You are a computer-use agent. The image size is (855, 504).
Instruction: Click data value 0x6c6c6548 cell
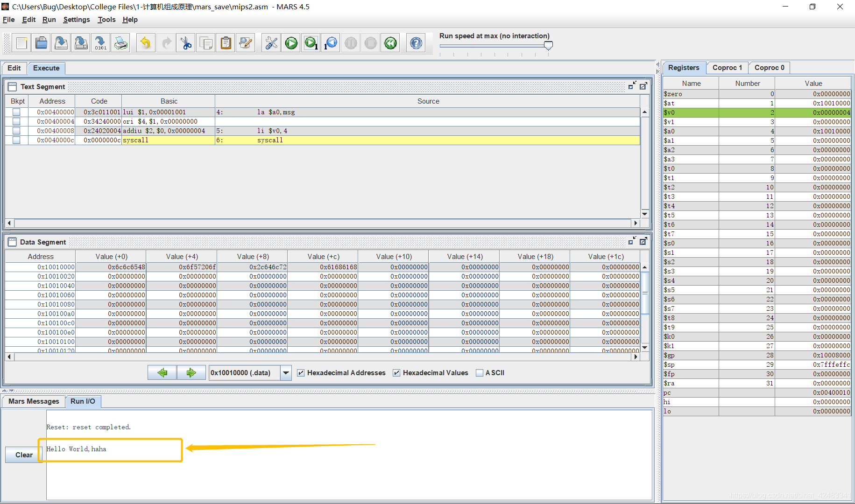pyautogui.click(x=111, y=267)
